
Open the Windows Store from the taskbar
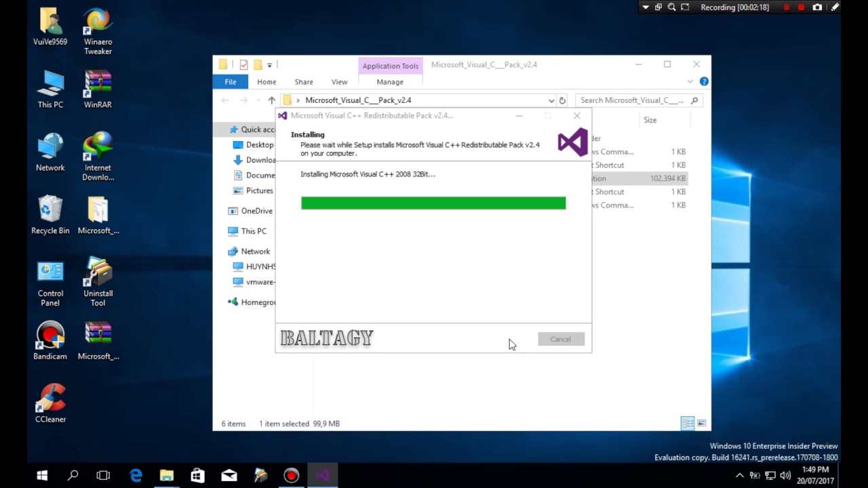click(197, 476)
